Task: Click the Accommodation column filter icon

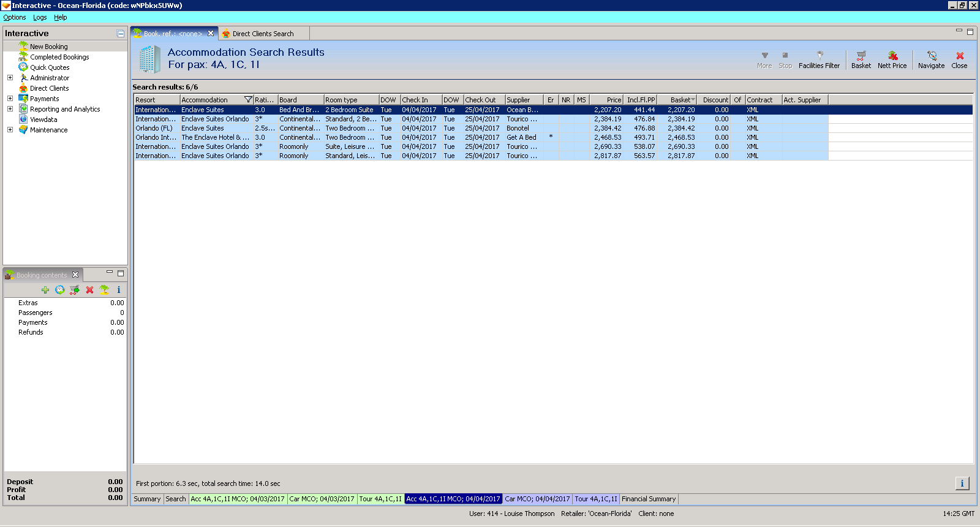Action: pos(248,100)
